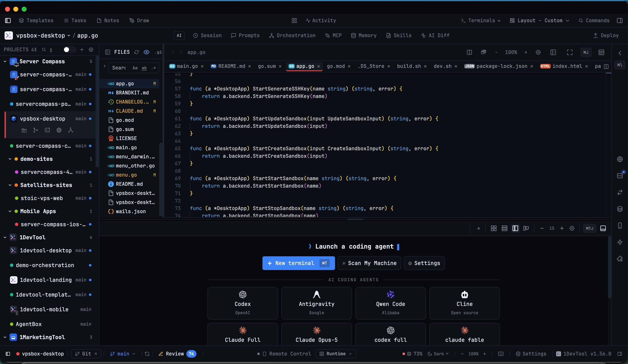Collapse the Satellites-sites group
The image size is (628, 364).
point(10,185)
